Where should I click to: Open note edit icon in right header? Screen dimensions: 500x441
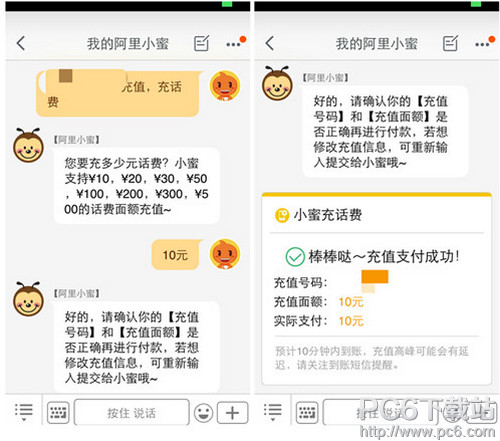[x=450, y=43]
